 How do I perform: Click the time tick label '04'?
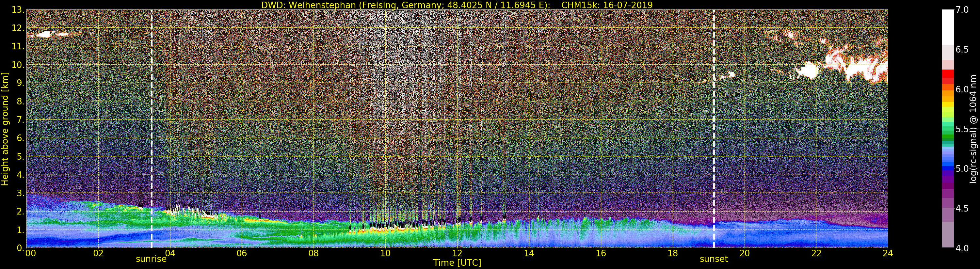(x=170, y=253)
